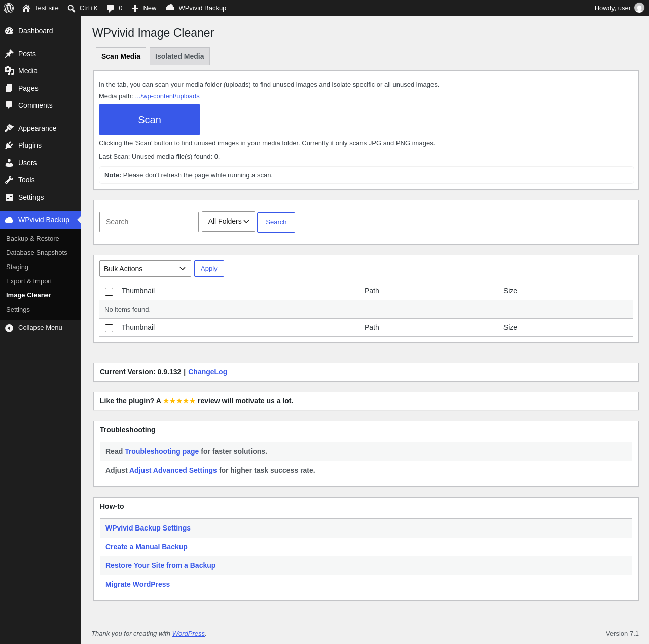Open the search magnifier icon in admin bar
Screen dimensions: 649x644
click(71, 8)
